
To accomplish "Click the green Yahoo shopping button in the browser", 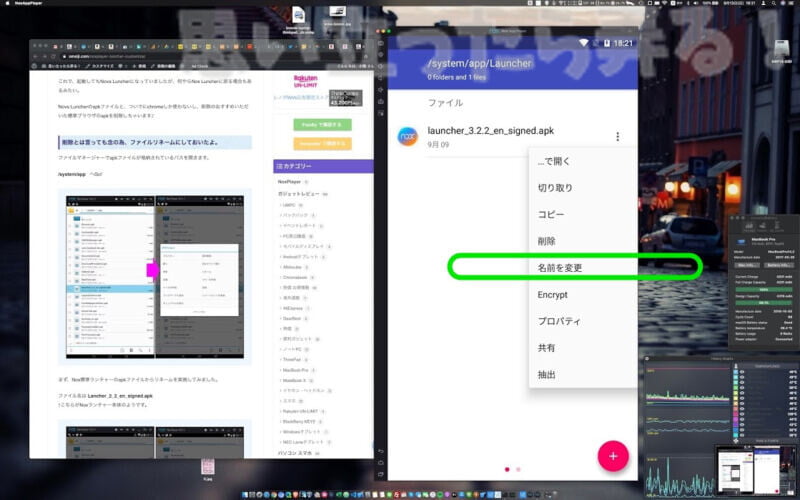I will pyautogui.click(x=322, y=124).
